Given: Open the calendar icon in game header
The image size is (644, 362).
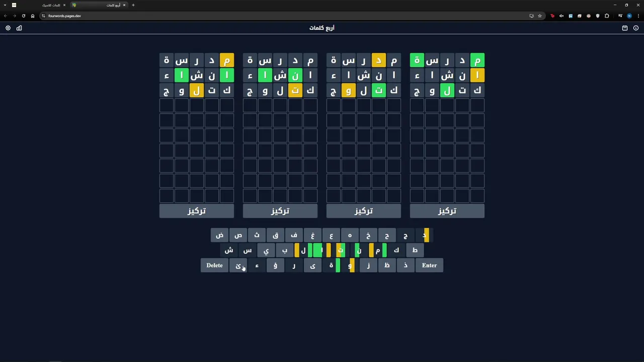Looking at the screenshot, I should tap(625, 28).
